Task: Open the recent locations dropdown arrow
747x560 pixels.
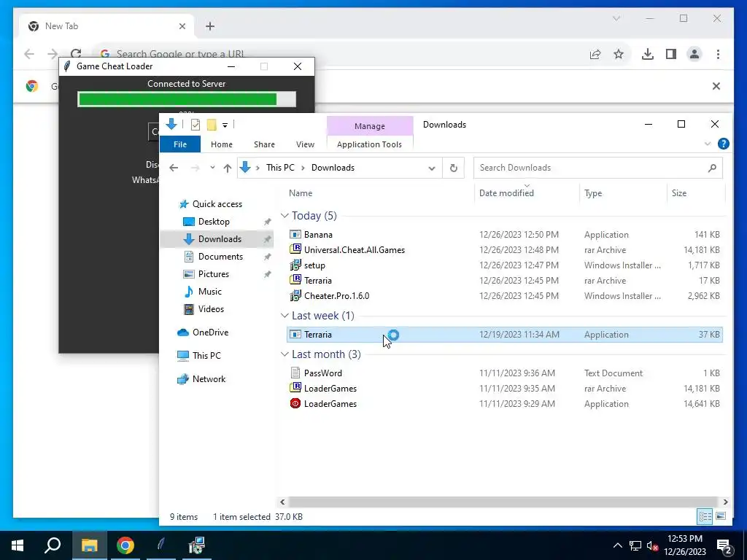Action: (x=212, y=168)
